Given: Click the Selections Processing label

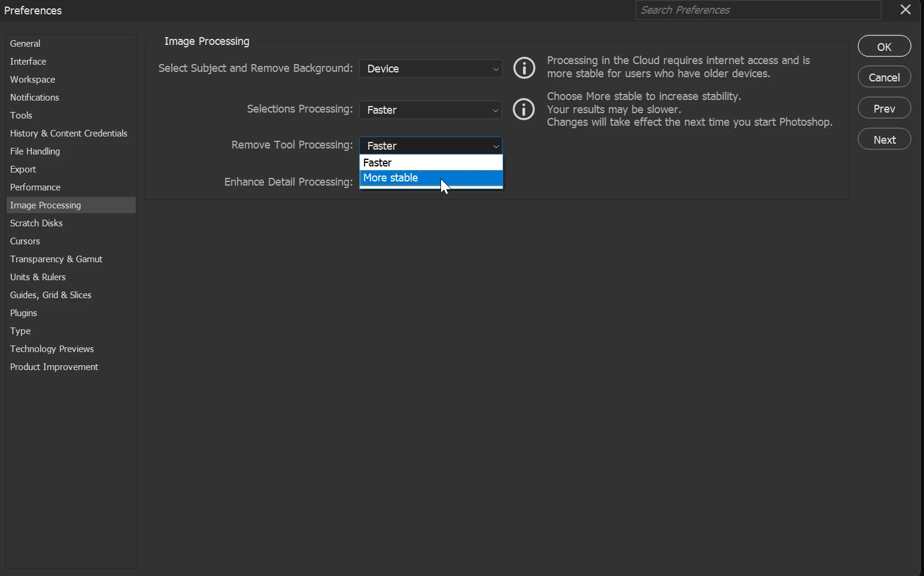Looking at the screenshot, I should click(300, 109).
